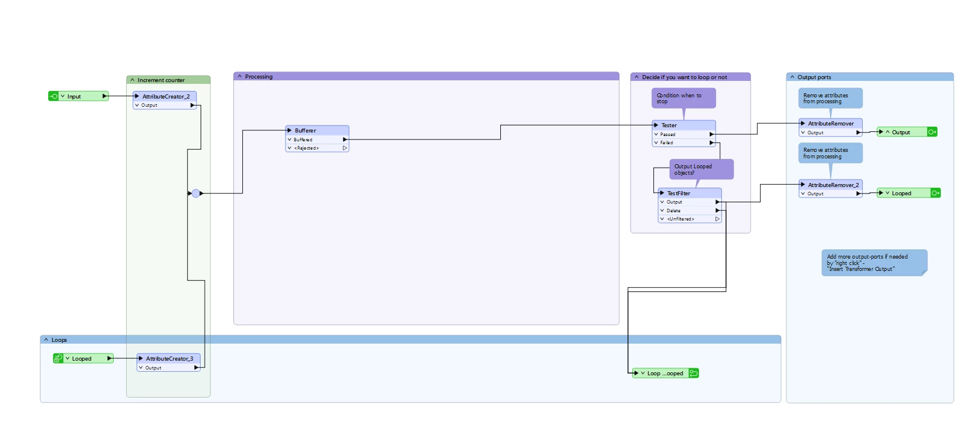Click TestFilter Unfiltered port arrow
This screenshot has width=980, height=431.
(717, 219)
